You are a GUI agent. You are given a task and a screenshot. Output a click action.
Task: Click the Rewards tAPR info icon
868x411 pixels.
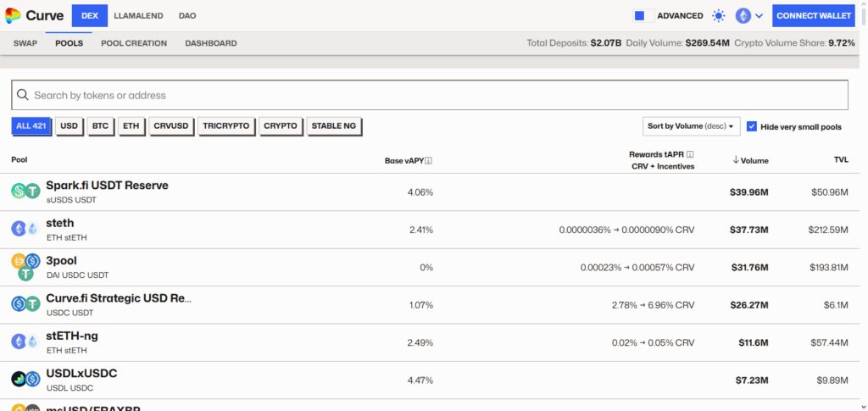pos(690,155)
